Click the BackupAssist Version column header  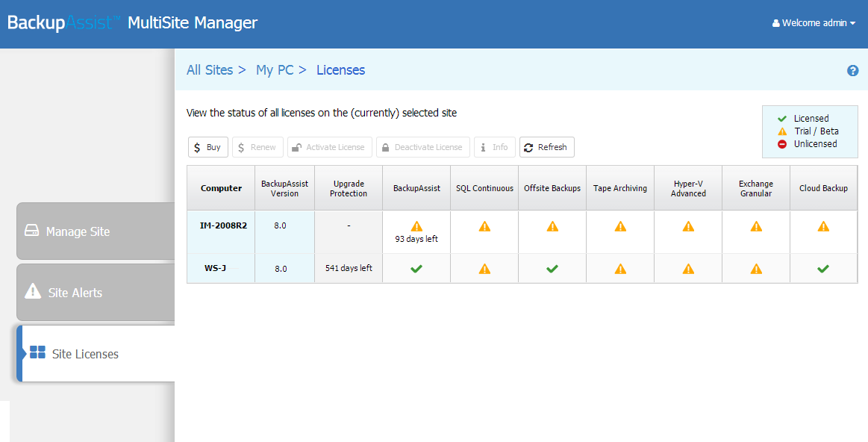click(284, 188)
